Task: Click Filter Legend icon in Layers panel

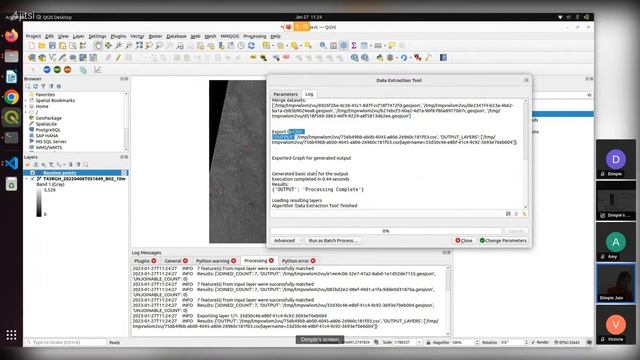Action: [x=51, y=164]
